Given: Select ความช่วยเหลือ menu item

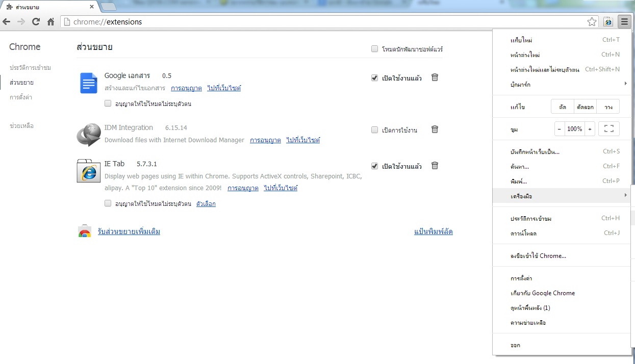Looking at the screenshot, I should 562,323.
